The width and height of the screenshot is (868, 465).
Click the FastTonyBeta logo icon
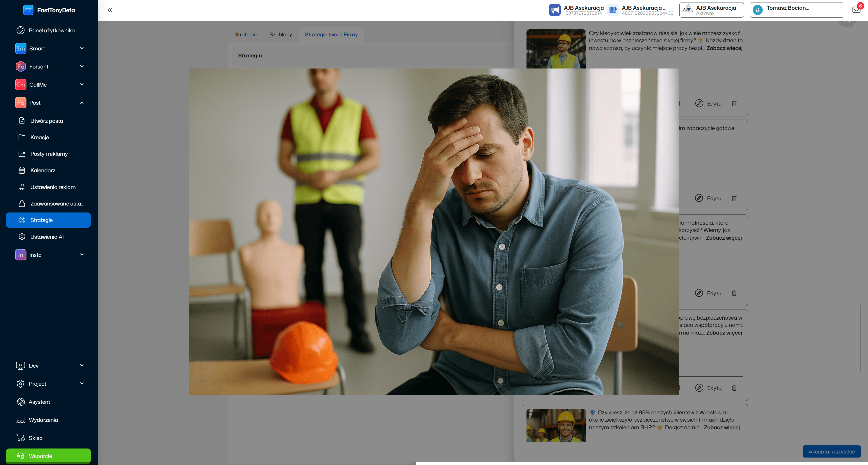click(x=28, y=10)
